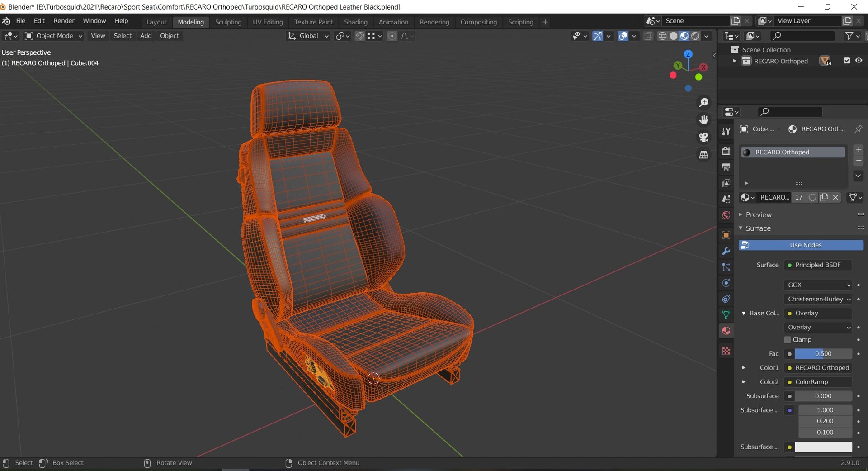Screen dimensions: 868x471
Task: Switch to material preview shading
Action: click(684, 36)
